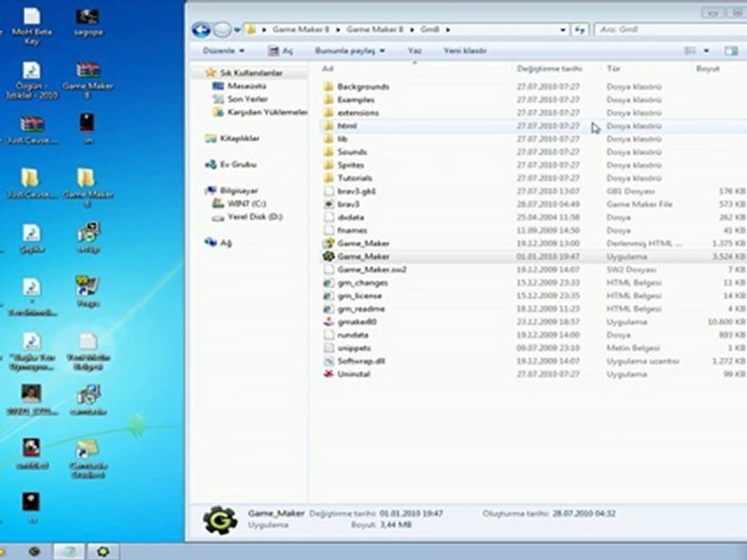
Task: Select the second Game Maker 8 breadcrumb
Action: [374, 30]
